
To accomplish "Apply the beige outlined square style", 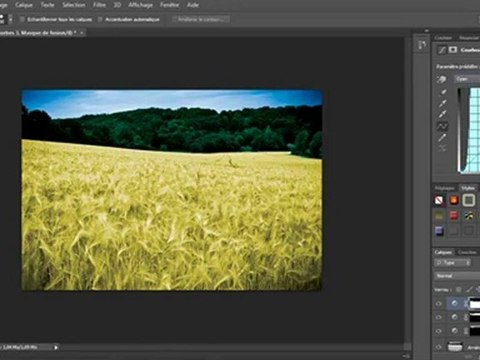I will click(468, 200).
